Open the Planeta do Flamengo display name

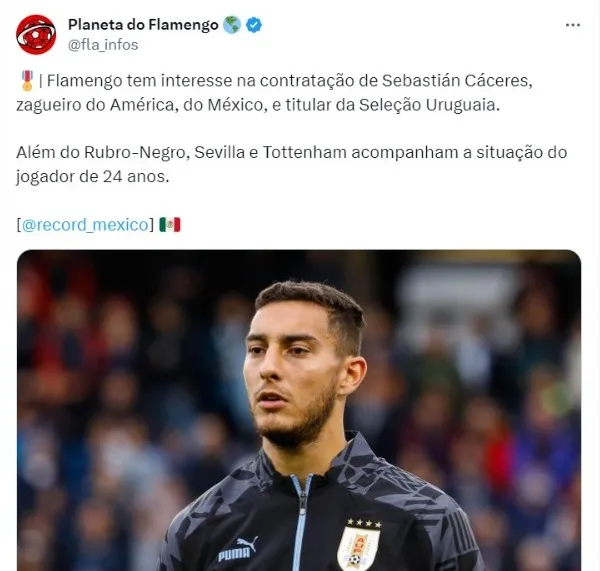[143, 25]
